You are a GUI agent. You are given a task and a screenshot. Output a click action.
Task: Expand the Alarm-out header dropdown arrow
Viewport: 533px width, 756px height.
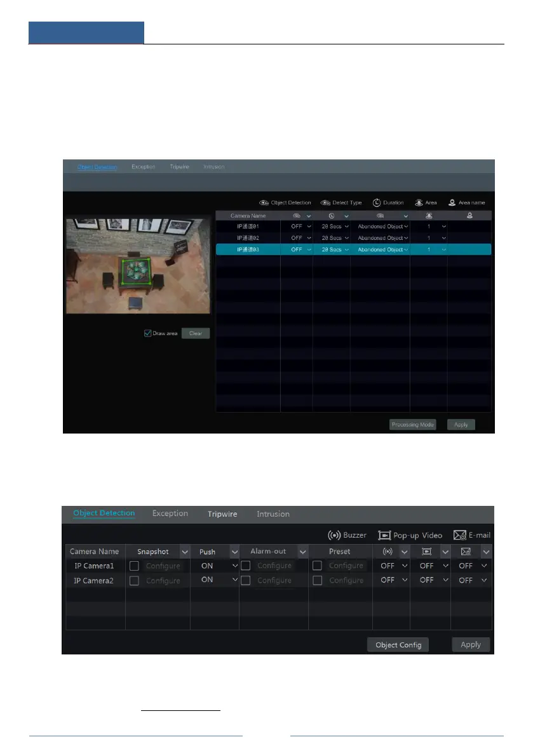pos(303,552)
